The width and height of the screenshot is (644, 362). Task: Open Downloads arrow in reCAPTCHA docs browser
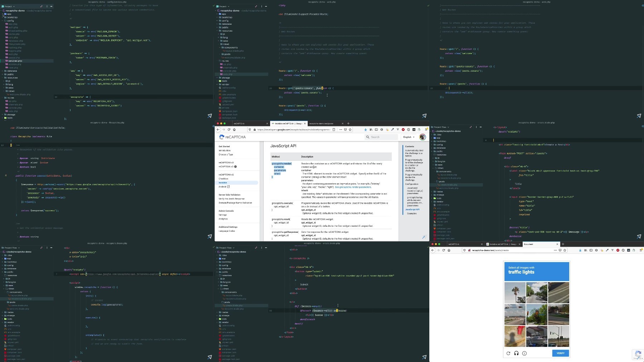(365, 130)
